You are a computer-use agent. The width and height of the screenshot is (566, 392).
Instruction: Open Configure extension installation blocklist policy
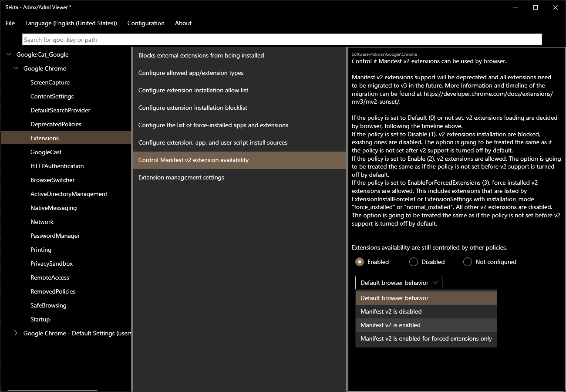[x=239, y=108]
